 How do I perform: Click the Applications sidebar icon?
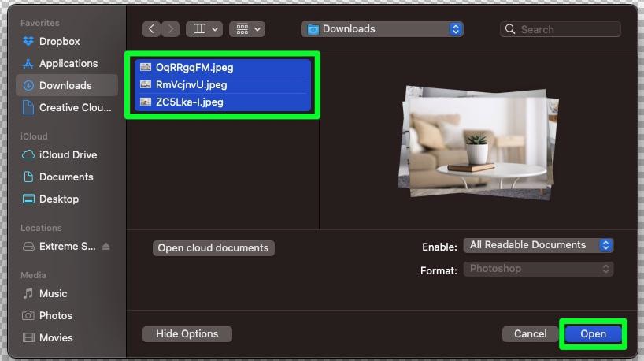(28, 63)
